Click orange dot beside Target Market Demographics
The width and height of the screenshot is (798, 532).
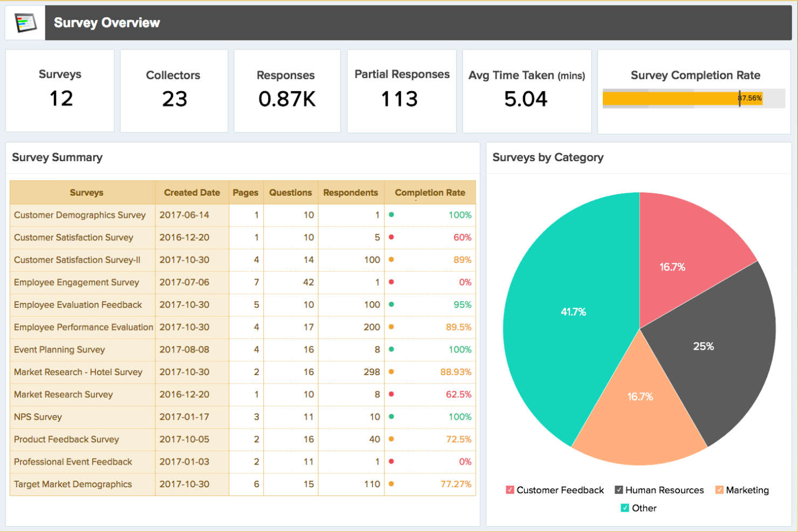(390, 484)
